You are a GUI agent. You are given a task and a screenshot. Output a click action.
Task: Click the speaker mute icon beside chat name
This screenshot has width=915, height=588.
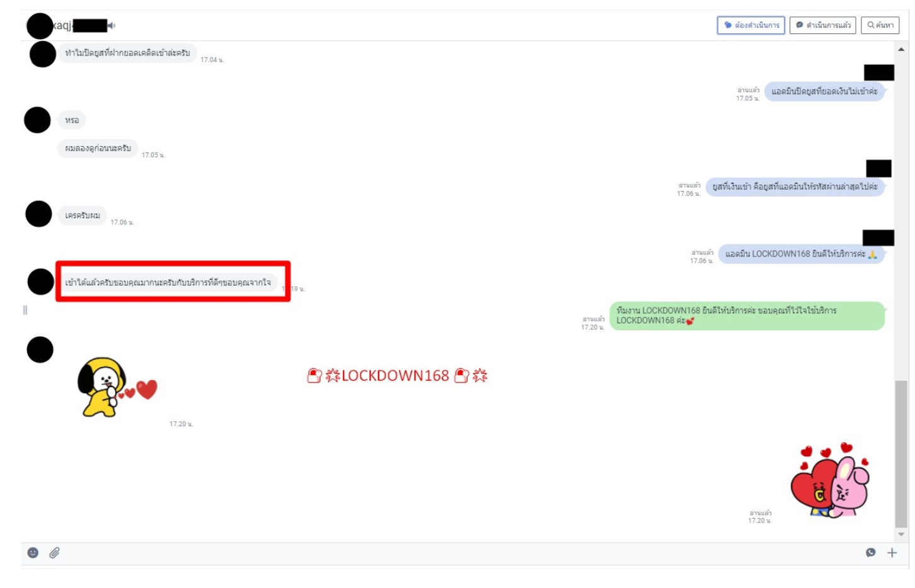[112, 26]
